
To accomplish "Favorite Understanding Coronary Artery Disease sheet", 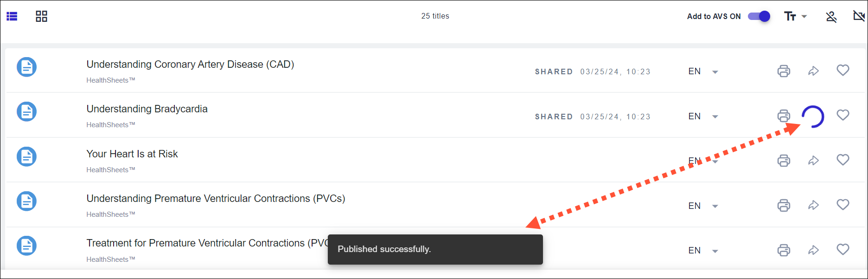I will pos(843,70).
